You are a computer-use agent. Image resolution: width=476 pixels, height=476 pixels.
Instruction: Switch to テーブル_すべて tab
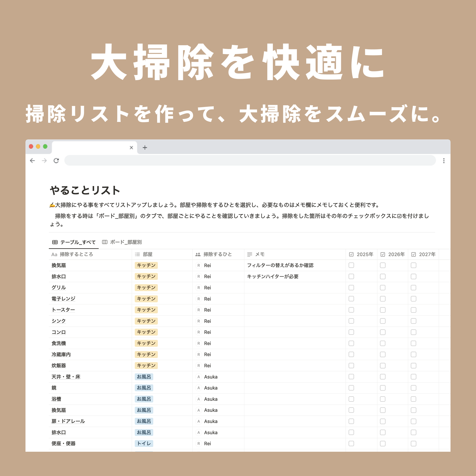(x=74, y=242)
